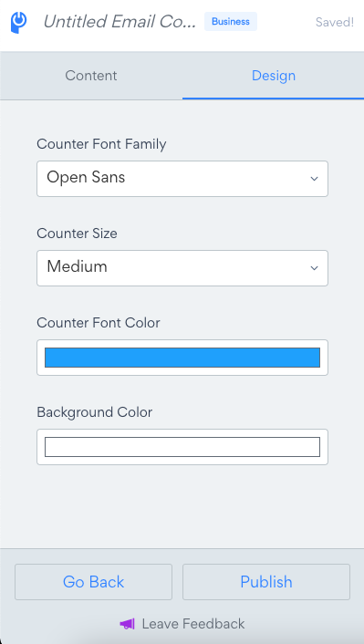Select the Design tab
The height and width of the screenshot is (644, 364).
tap(273, 76)
